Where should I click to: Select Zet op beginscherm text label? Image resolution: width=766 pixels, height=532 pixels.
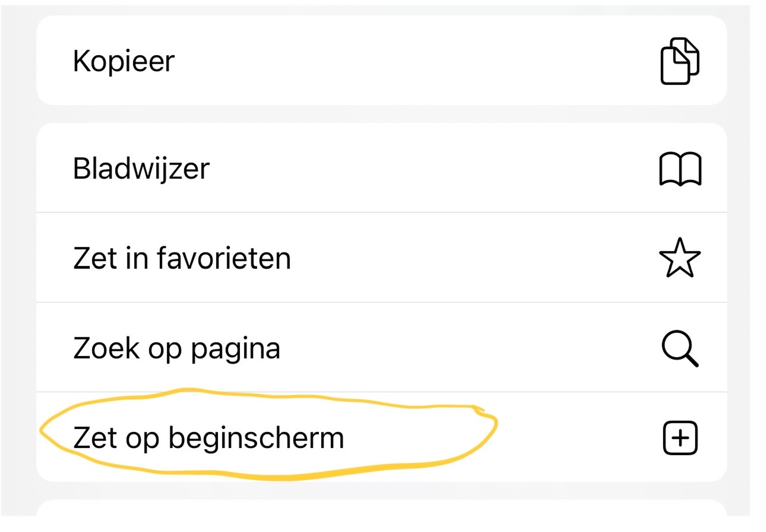(208, 438)
